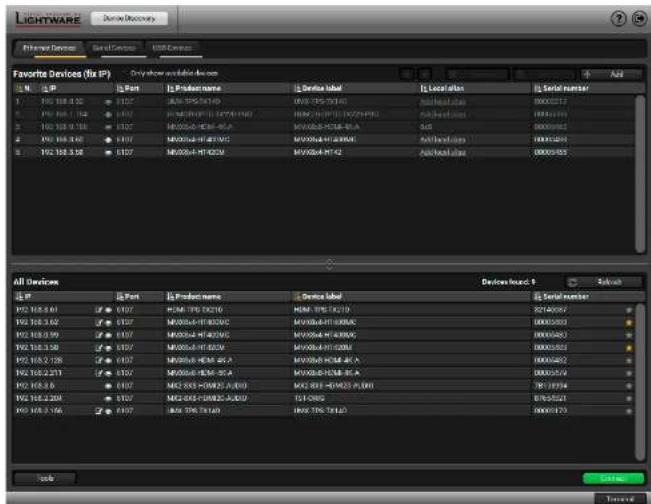Sort Favorite Devices by IP column
This screenshot has height=504, width=651.
click(49, 88)
